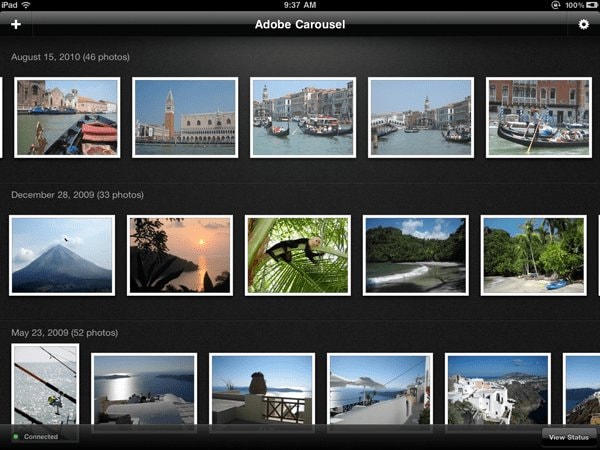Image resolution: width=600 pixels, height=450 pixels.
Task: Open the sun glare over sea photo
Action: click(x=144, y=390)
